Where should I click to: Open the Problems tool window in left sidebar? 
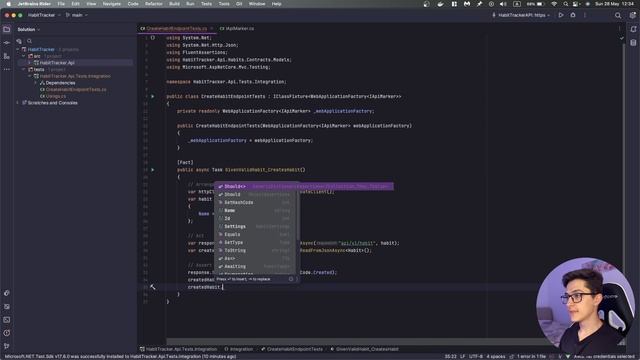coord(7,333)
